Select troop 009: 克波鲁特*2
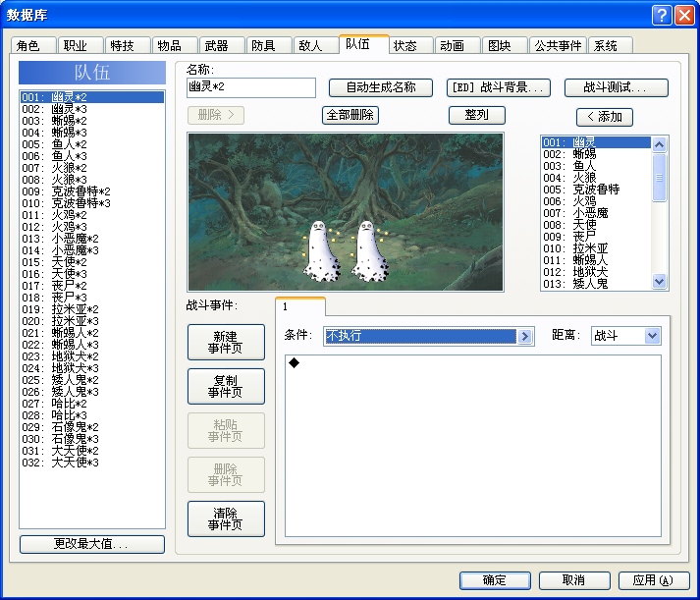The image size is (700, 600). (92, 191)
